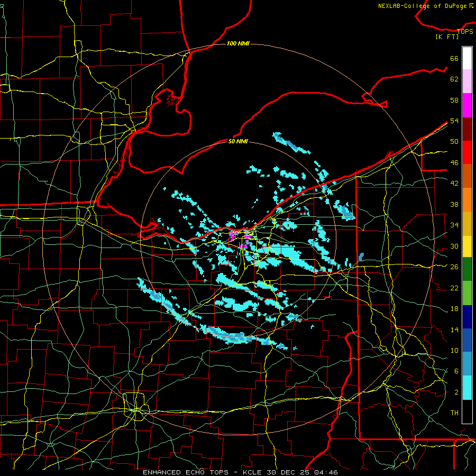Click the legend value 22
The image size is (476, 476).
pyautogui.click(x=454, y=288)
